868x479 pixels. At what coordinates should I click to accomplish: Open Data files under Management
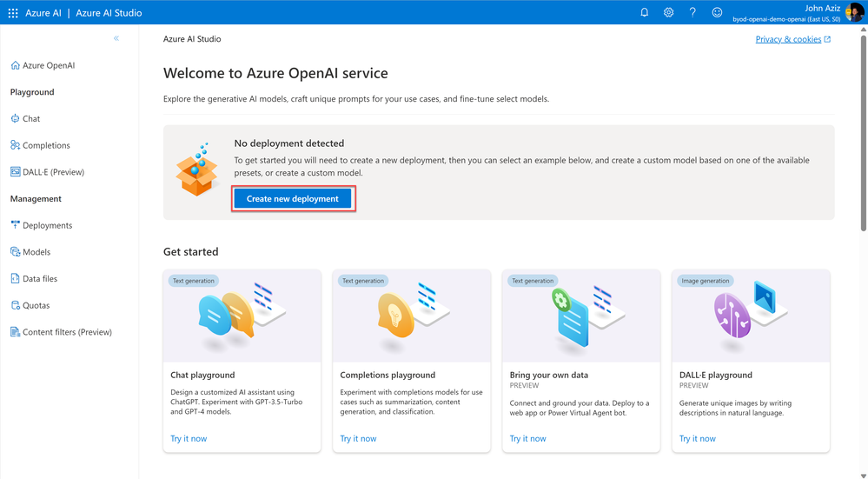(40, 278)
